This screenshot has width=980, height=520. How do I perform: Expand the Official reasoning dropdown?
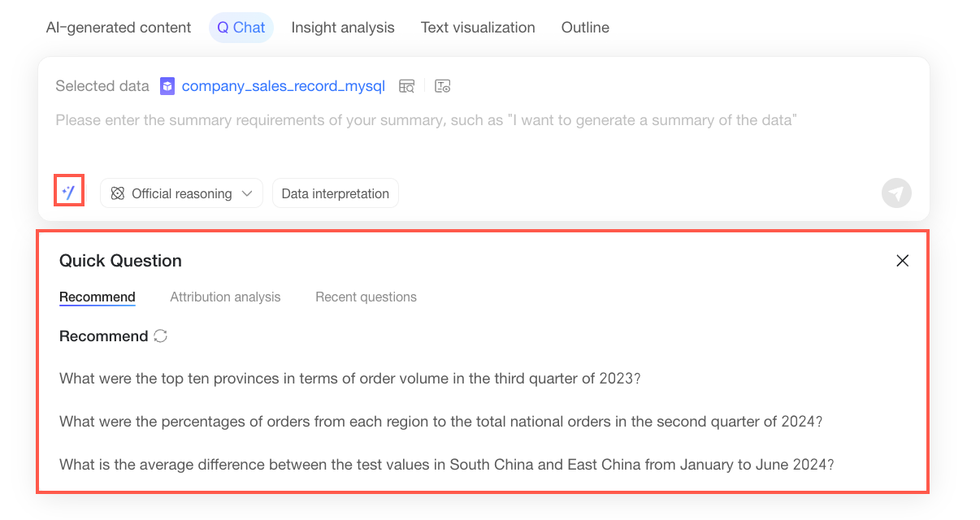[182, 193]
